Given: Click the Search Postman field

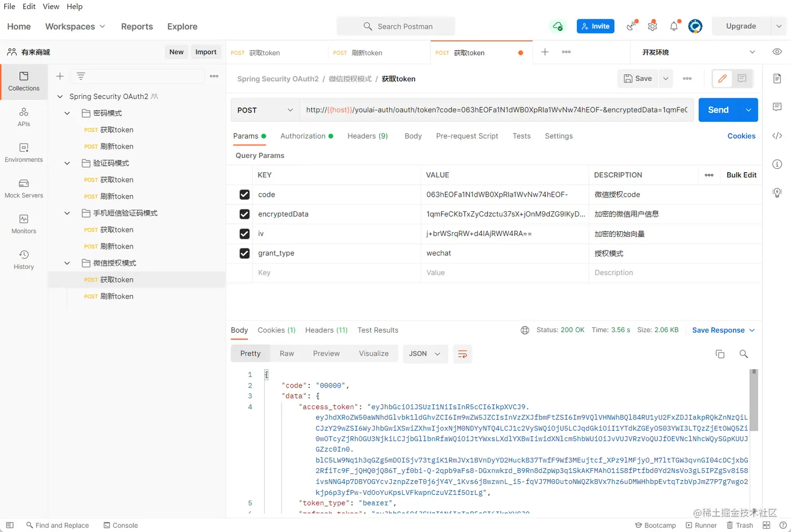Looking at the screenshot, I should coord(396,26).
